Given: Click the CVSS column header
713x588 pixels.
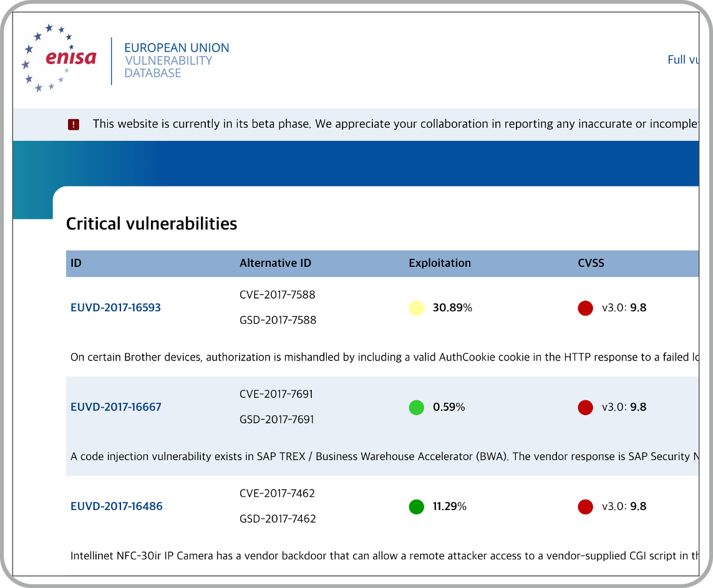Looking at the screenshot, I should (591, 263).
